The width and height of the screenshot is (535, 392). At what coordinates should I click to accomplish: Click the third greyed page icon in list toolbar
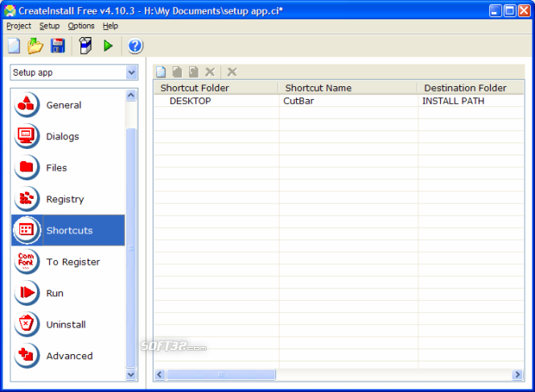click(193, 72)
